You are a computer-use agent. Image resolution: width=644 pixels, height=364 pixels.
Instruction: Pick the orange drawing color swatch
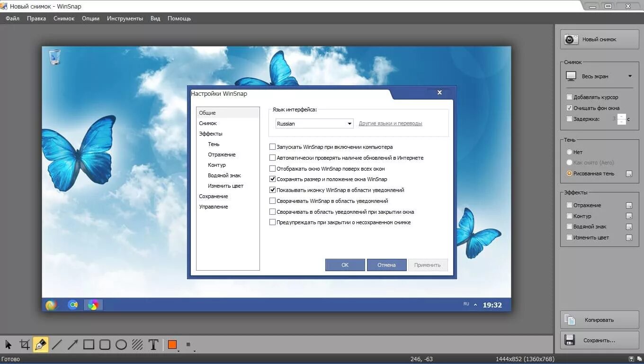tap(172, 345)
